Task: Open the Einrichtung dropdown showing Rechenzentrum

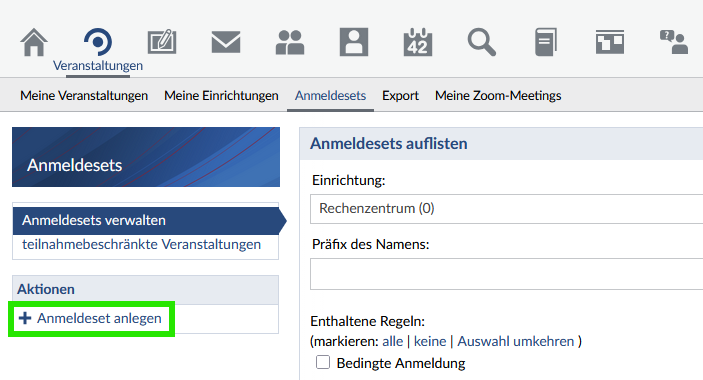Action: (x=506, y=209)
